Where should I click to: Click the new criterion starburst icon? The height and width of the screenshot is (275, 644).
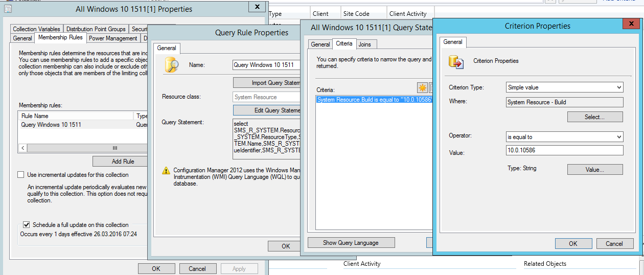[x=422, y=87]
